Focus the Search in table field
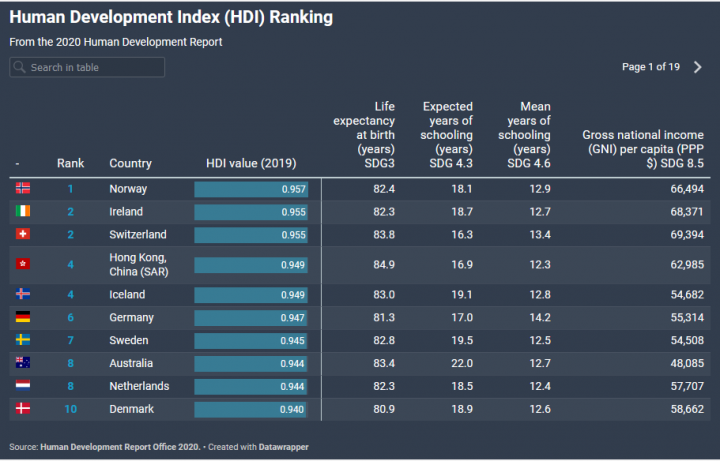720x461 pixels. [95, 68]
